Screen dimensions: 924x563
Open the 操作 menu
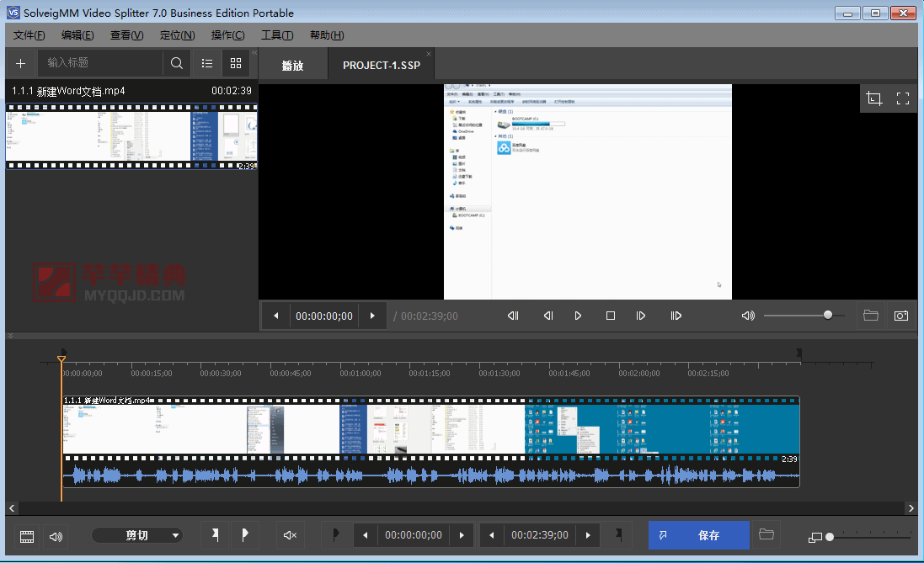point(228,35)
